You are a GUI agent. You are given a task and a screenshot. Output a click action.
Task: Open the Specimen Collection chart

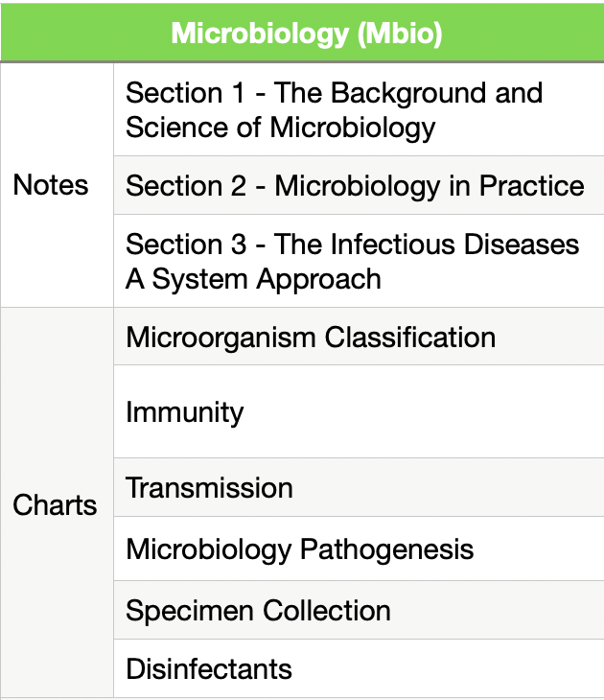[258, 611]
